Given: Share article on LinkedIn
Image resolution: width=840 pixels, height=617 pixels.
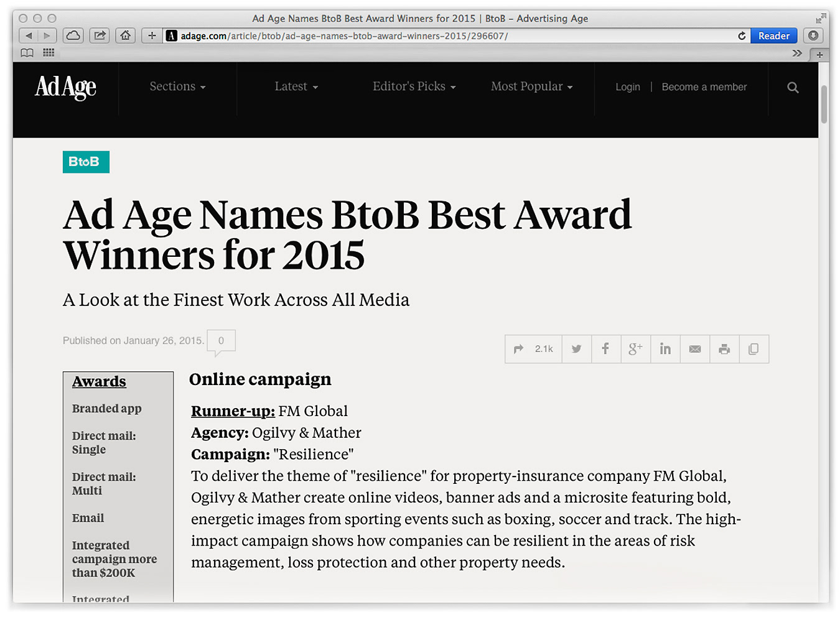Looking at the screenshot, I should (x=665, y=349).
